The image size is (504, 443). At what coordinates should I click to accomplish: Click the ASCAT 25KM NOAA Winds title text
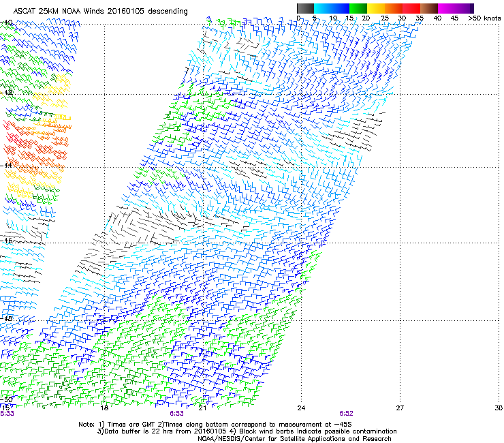pyautogui.click(x=100, y=11)
